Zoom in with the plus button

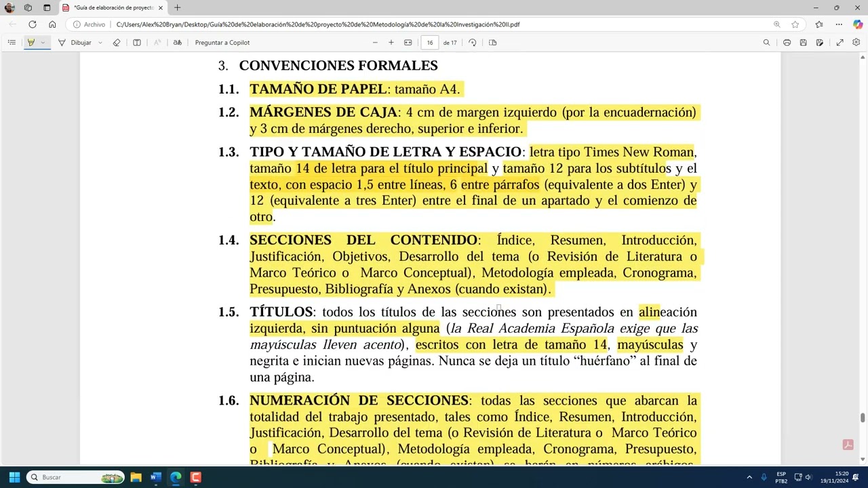click(x=391, y=42)
